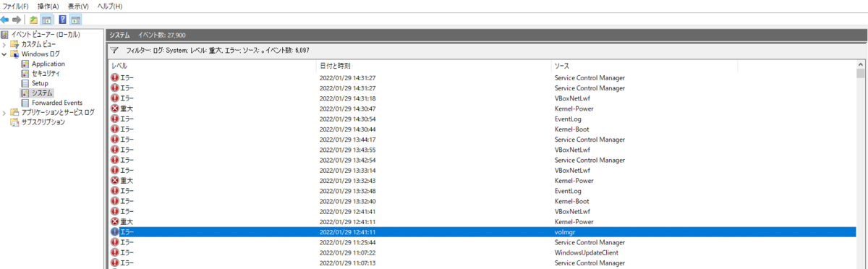Click the volmgr source cell
The width and height of the screenshot is (868, 269).
(565, 232)
